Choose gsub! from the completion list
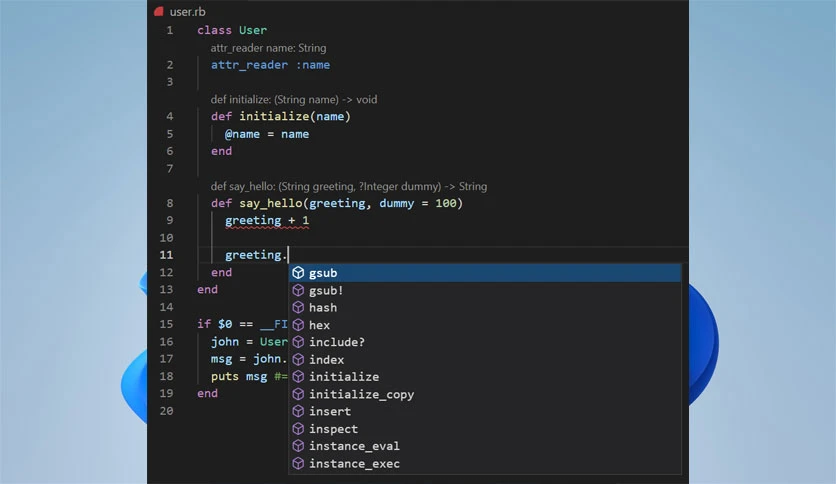Screen dimensions: 836x484 pos(485,291)
